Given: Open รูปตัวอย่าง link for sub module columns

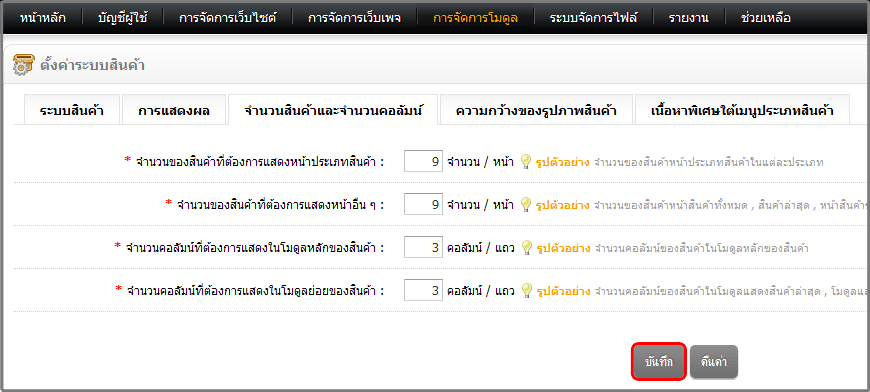Looking at the screenshot, I should (x=562, y=291).
